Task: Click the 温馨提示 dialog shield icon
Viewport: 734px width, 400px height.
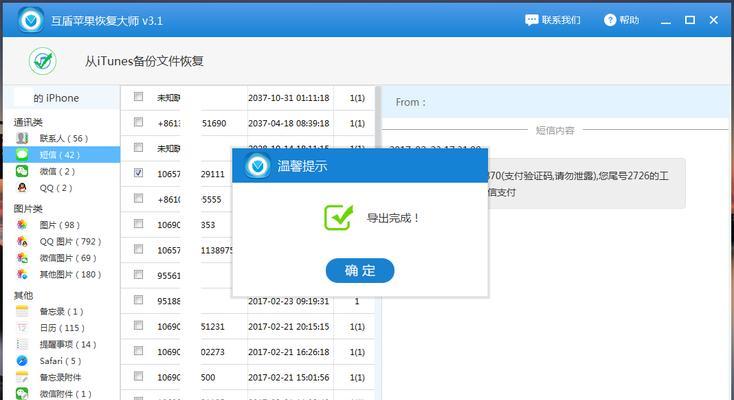Action: [257, 166]
